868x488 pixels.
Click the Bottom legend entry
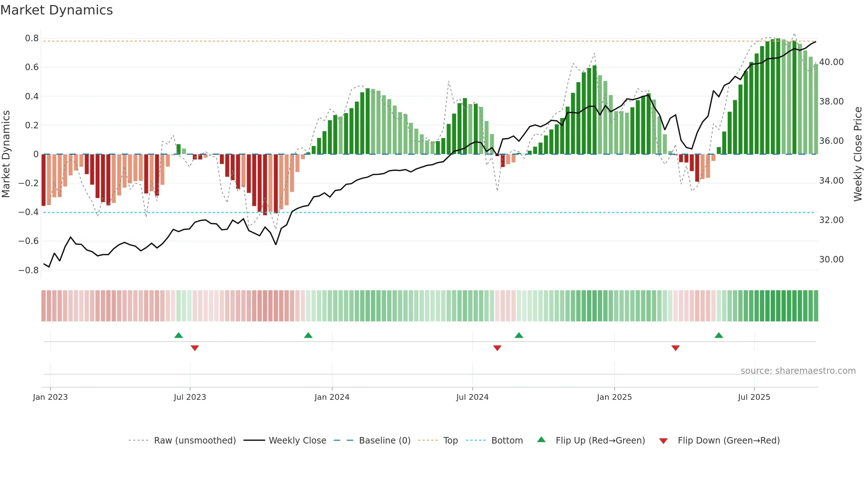[494, 440]
